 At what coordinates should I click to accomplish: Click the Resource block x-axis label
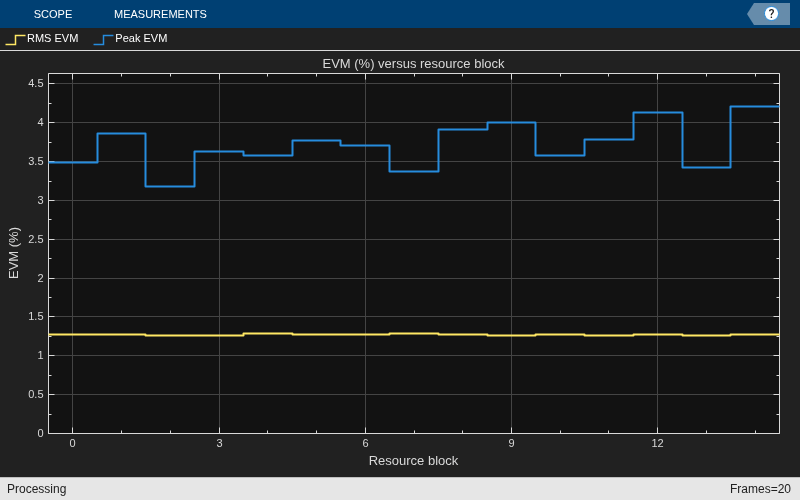pos(413,461)
